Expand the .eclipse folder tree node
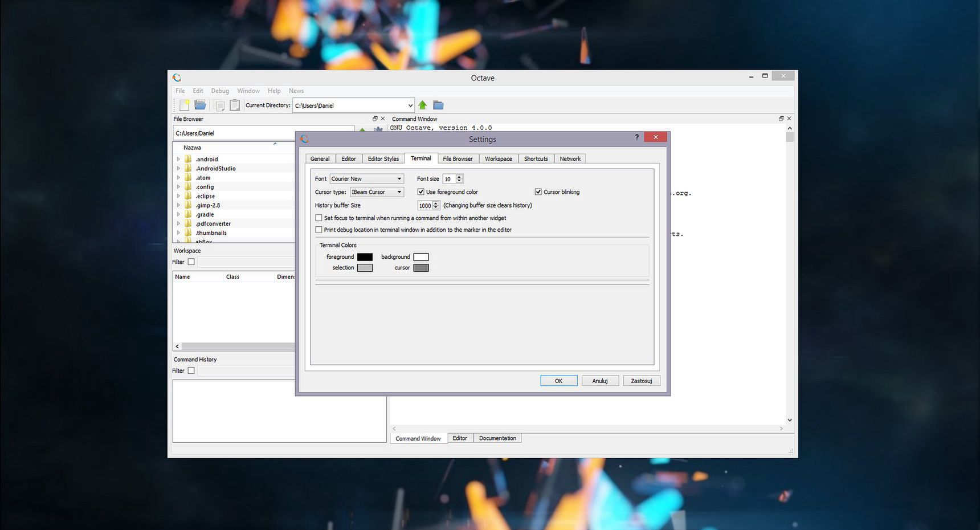980x530 pixels. [x=178, y=196]
